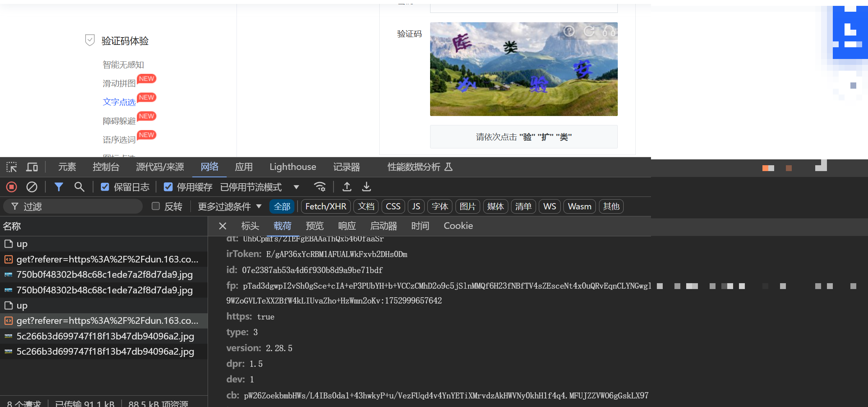Select 滑动拼图 in the sidebar

(119, 83)
